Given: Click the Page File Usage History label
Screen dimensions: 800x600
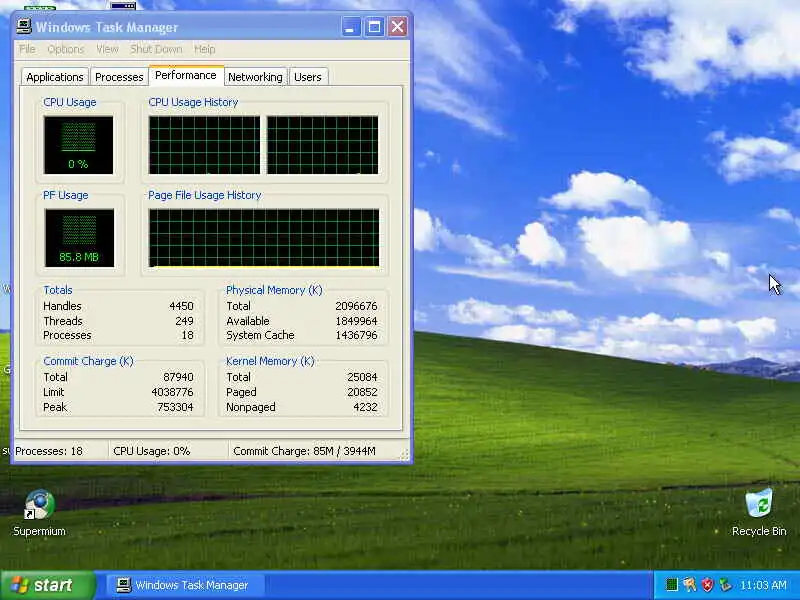Looking at the screenshot, I should pyautogui.click(x=205, y=195).
